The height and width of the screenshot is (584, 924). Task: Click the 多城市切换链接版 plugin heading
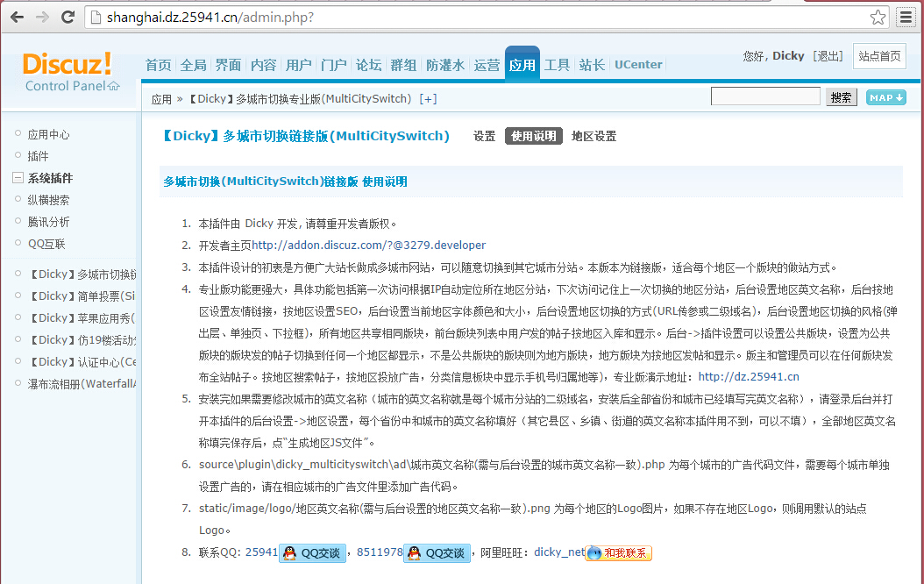click(306, 136)
